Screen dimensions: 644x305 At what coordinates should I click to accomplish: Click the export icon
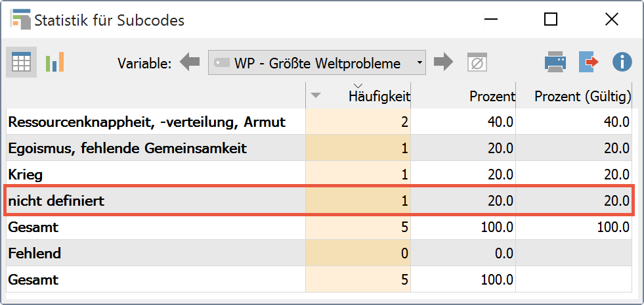point(588,62)
